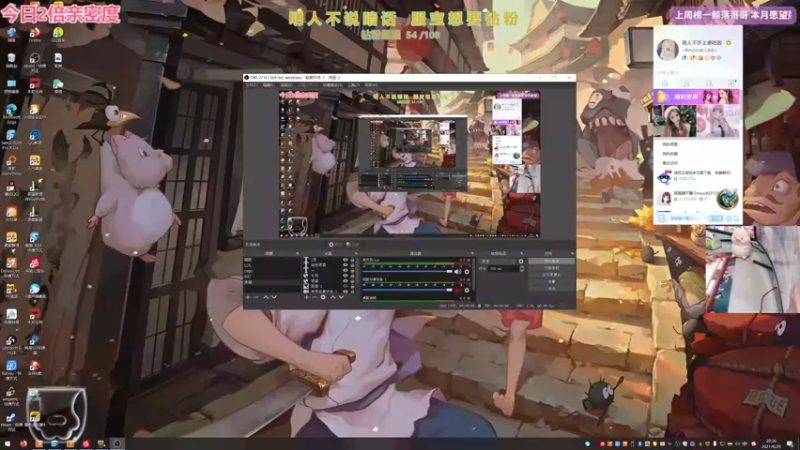Pop out the scene transitions dock panel
The width and height of the screenshot is (800, 450).
(521, 254)
